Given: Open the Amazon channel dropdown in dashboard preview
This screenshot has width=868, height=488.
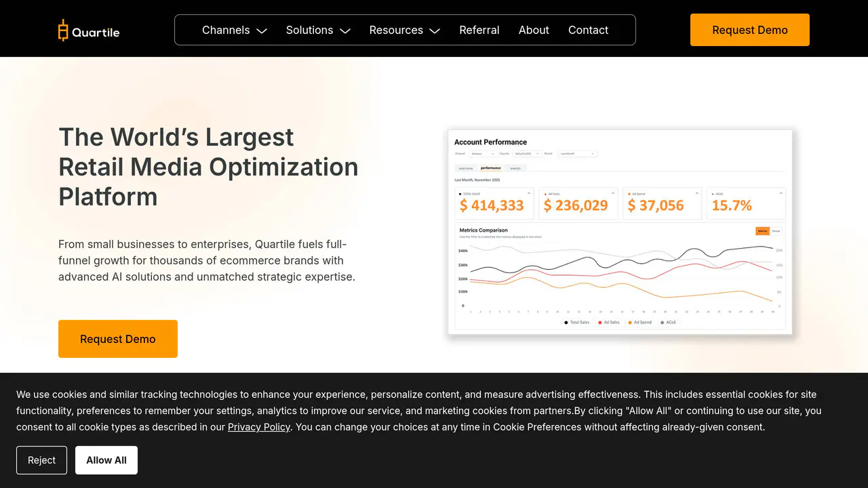Looking at the screenshot, I should point(482,154).
